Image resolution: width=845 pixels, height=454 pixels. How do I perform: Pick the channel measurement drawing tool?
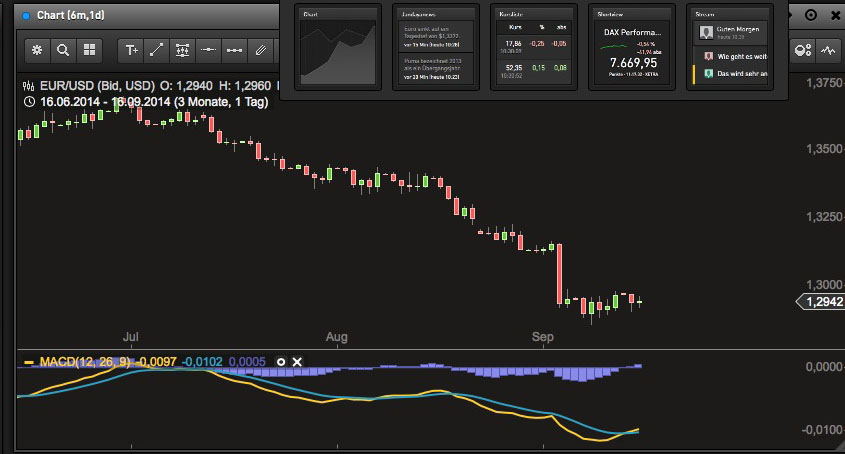tap(182, 51)
